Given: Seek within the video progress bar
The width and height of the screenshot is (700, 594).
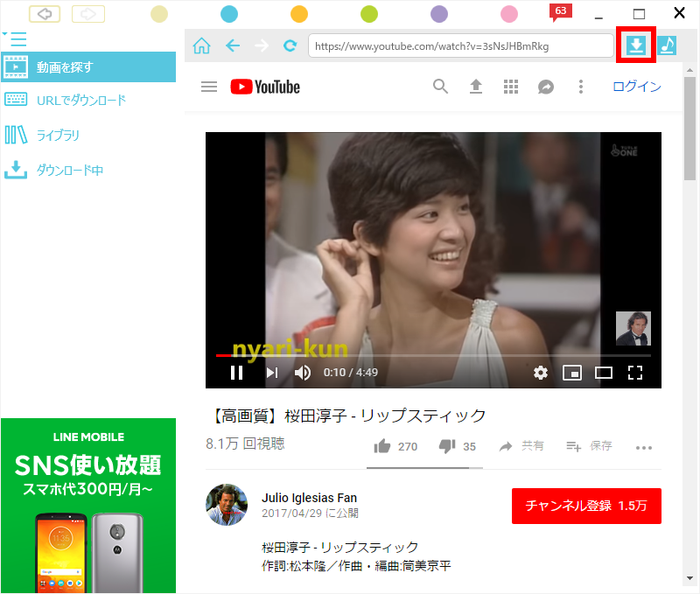Looking at the screenshot, I should [x=433, y=356].
